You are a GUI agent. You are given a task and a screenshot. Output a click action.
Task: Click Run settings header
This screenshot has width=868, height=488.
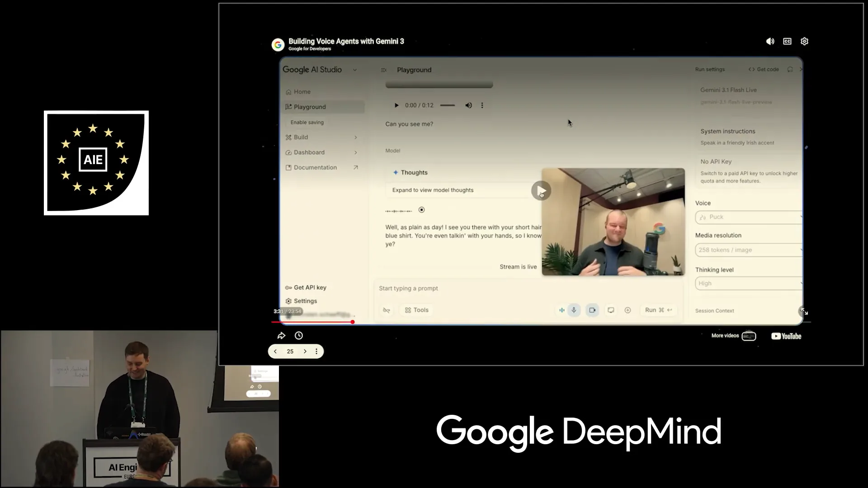click(x=710, y=70)
